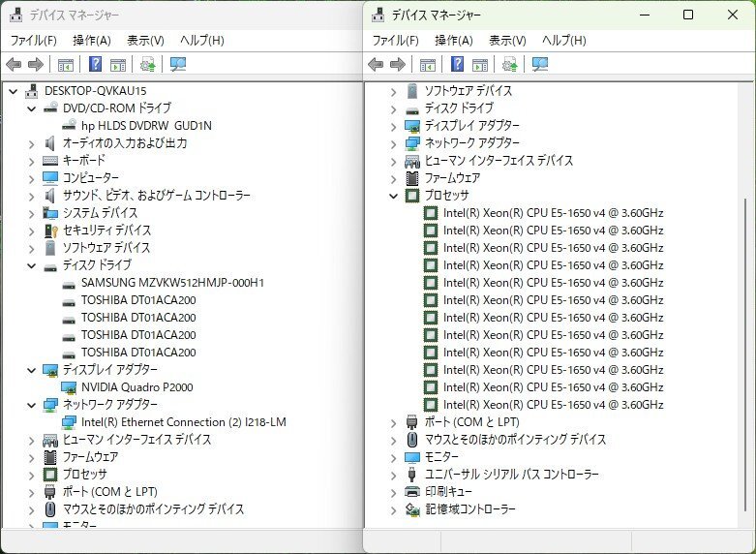Expand サウンド、ビデオ、およびゲーム コントローラー category
This screenshot has height=554, width=756.
pyautogui.click(x=31, y=196)
